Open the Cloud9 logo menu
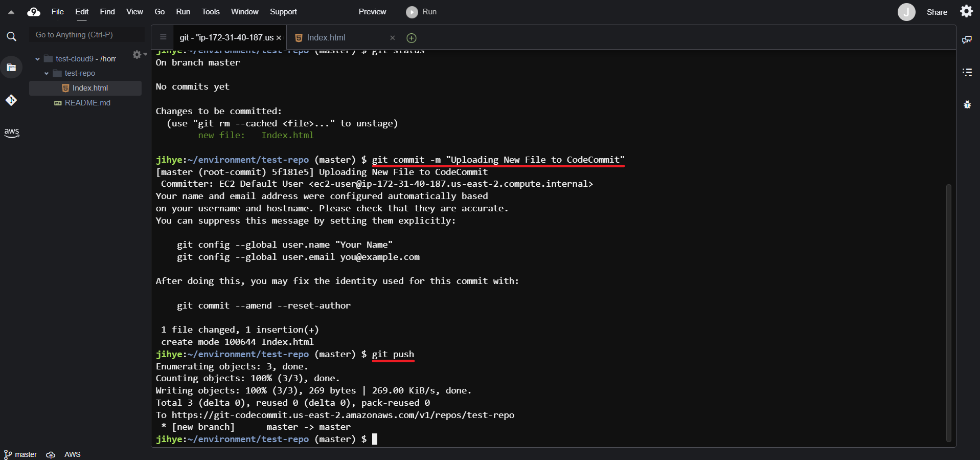Viewport: 980px width, 460px height. click(34, 12)
